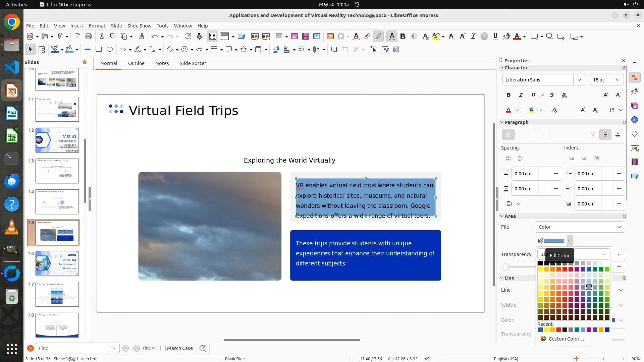
Task: Click the Crop Image icon
Action: tap(345, 50)
